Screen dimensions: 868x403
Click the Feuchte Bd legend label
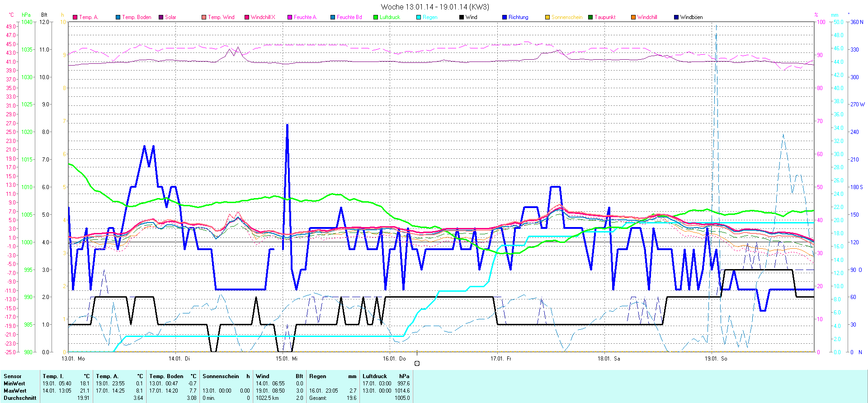pos(349,17)
